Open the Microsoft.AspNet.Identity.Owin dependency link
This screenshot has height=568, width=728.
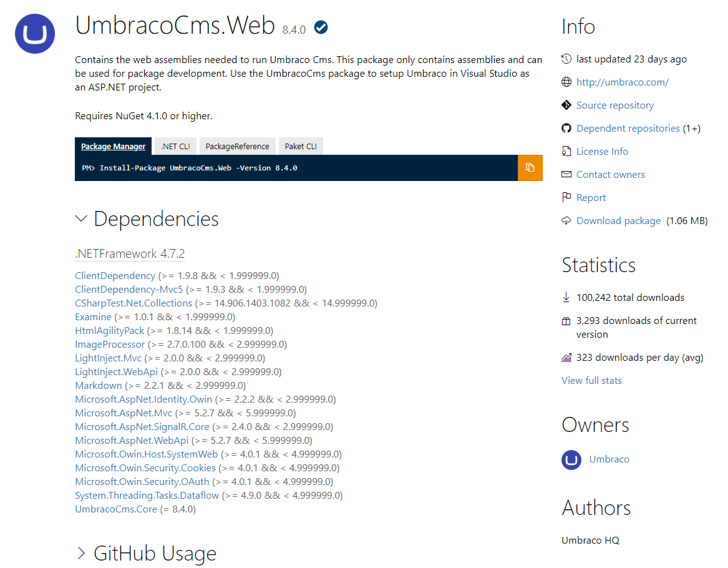(143, 399)
